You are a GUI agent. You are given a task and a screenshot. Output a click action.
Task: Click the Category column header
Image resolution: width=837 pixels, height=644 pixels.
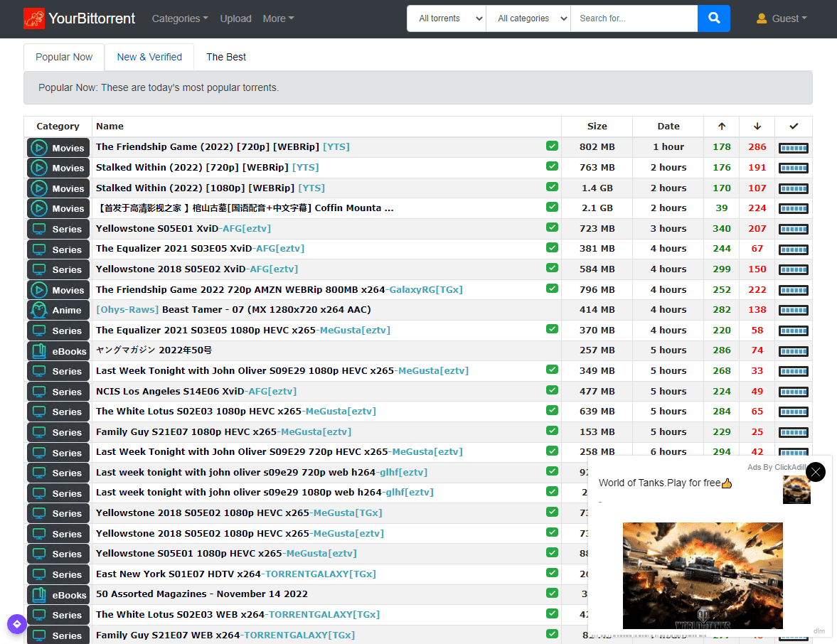(58, 127)
